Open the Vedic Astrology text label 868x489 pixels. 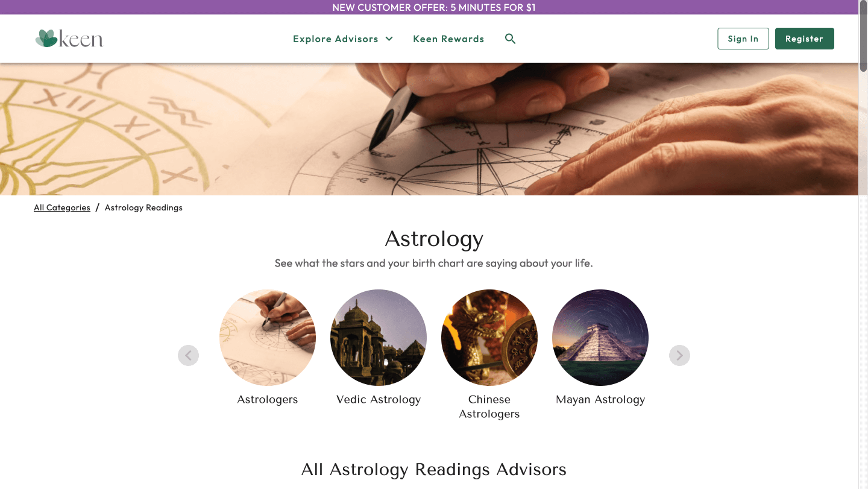click(x=379, y=399)
